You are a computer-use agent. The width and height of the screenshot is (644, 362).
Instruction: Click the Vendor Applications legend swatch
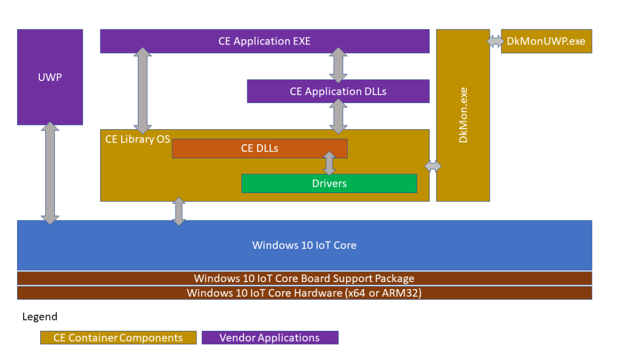pyautogui.click(x=270, y=338)
